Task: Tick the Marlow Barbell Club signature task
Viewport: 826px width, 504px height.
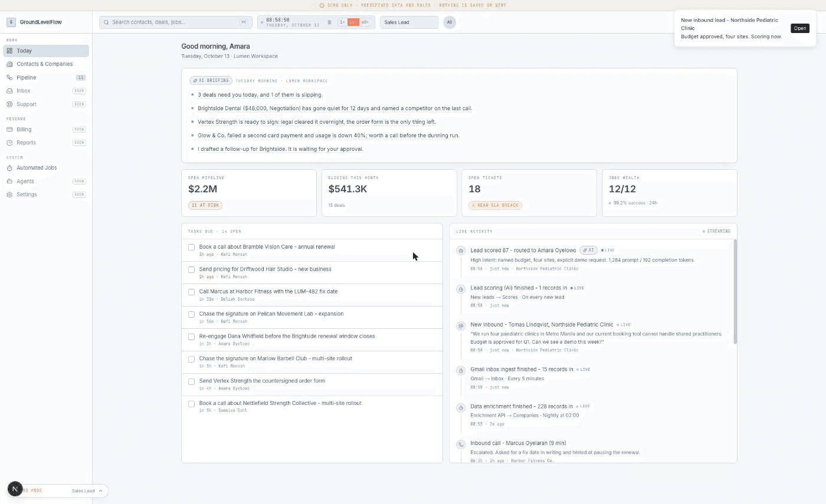Action: tap(191, 359)
